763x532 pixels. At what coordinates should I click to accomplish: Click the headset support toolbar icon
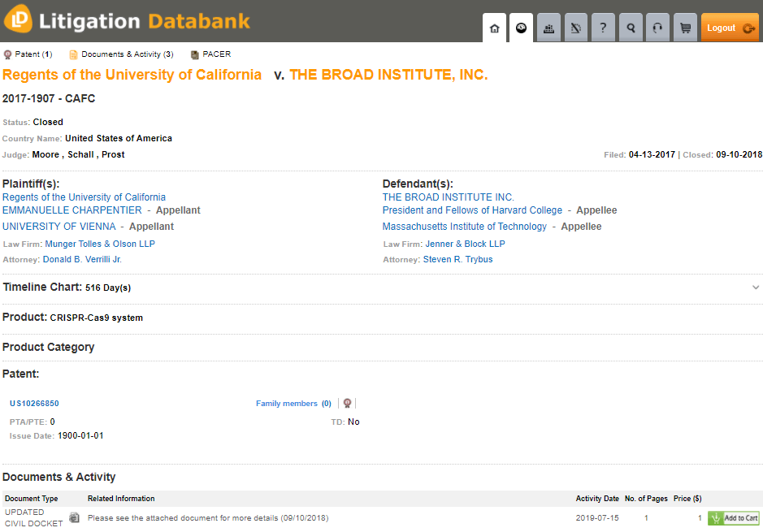657,27
